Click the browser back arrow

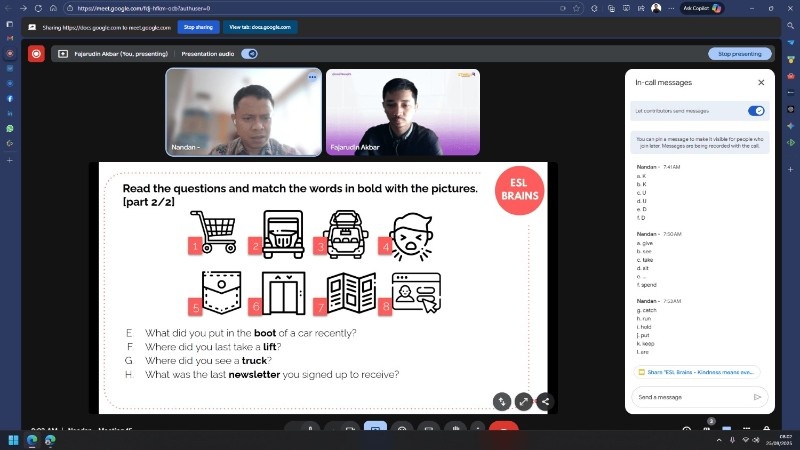pyautogui.click(x=8, y=8)
